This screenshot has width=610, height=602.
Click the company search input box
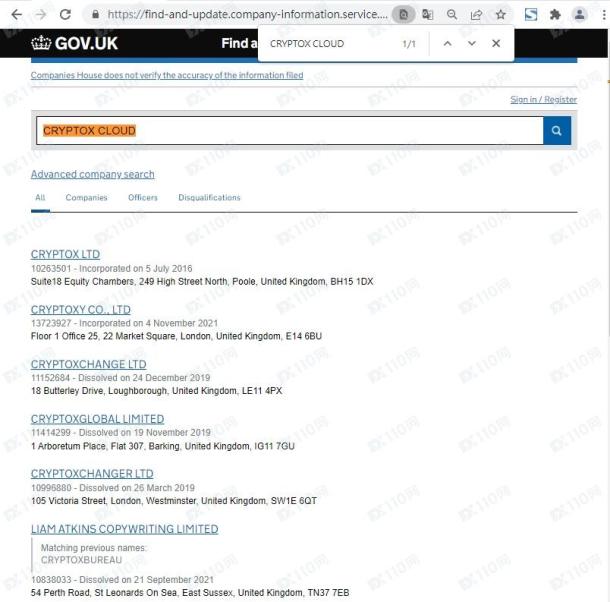click(x=290, y=131)
